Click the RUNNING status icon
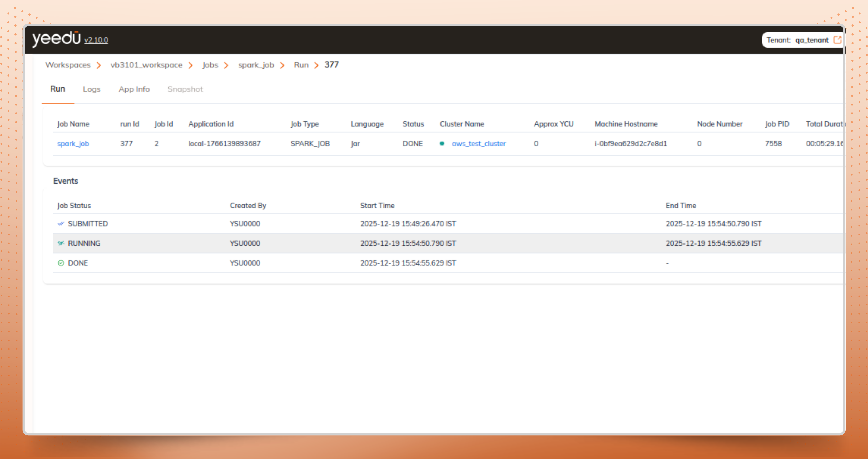Viewport: 868px width, 459px height. (x=61, y=243)
